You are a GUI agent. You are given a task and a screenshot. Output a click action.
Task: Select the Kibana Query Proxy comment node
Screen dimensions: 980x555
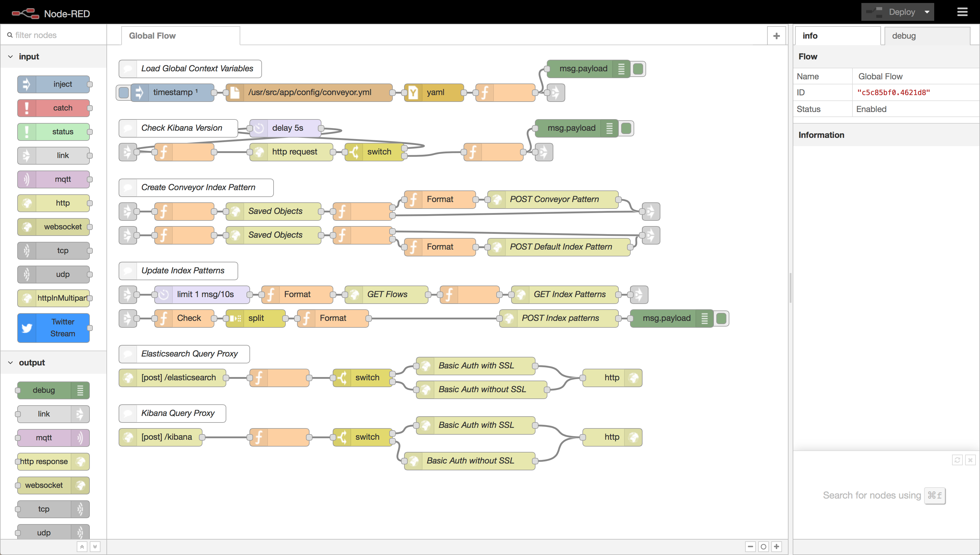[x=172, y=413]
